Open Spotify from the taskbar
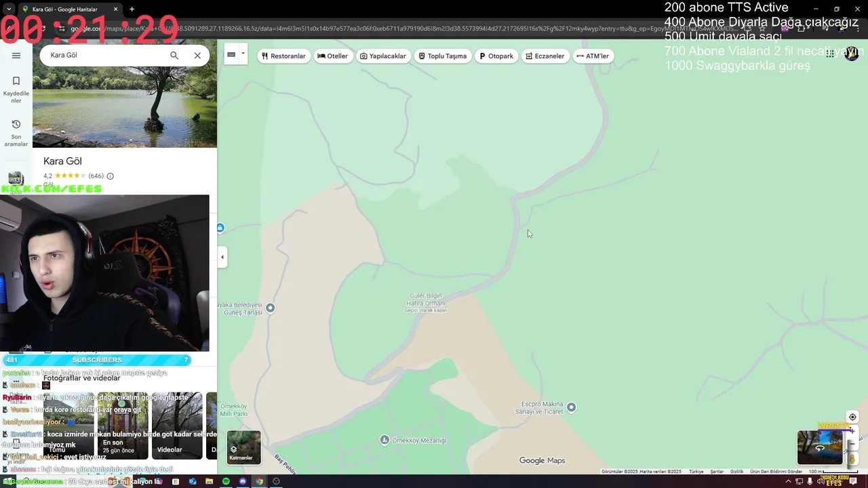868x488 pixels. tap(226, 481)
